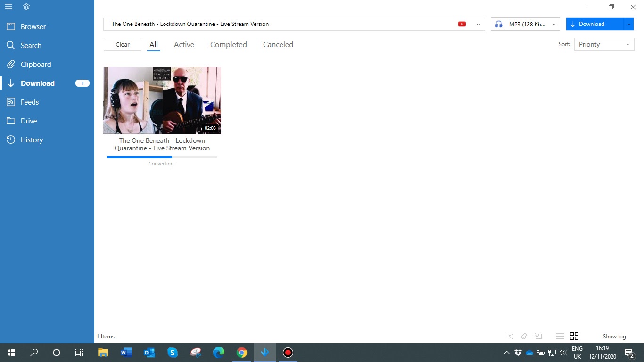Open the video thumbnail of The One Beneath
644x362 pixels.
coord(162,100)
